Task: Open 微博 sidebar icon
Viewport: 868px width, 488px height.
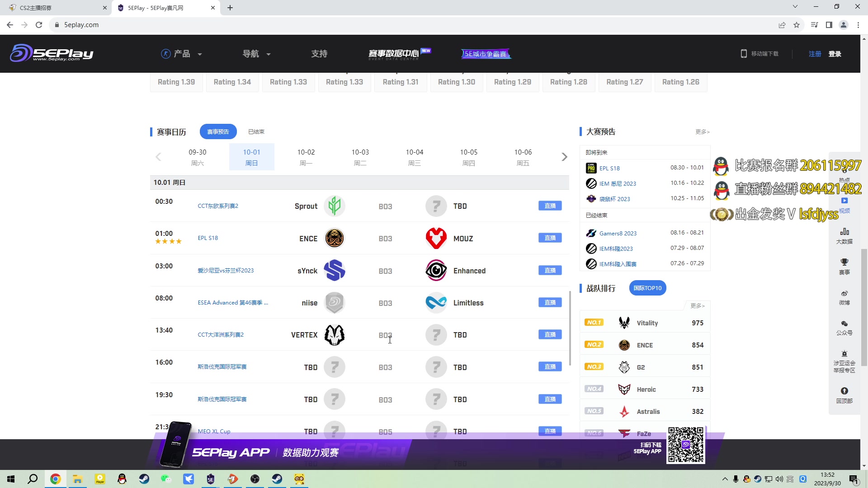Action: pyautogui.click(x=844, y=297)
